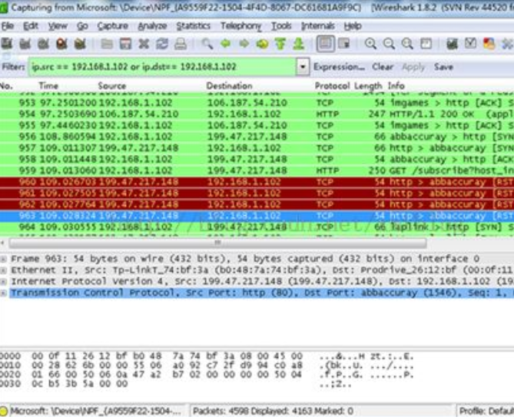The image size is (514, 420).
Task: Restart the running live capture icon
Action: coord(80,44)
